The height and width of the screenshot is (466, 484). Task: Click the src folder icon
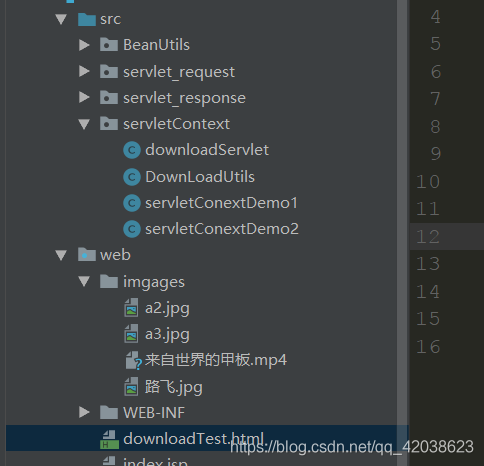click(87, 19)
